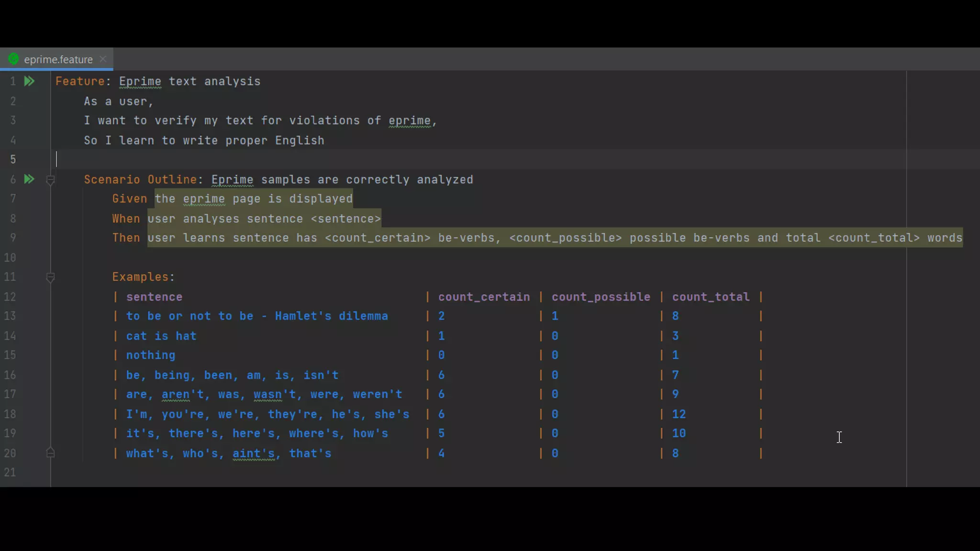Close the eprime.feature tab
The width and height of the screenshot is (980, 551).
[103, 59]
